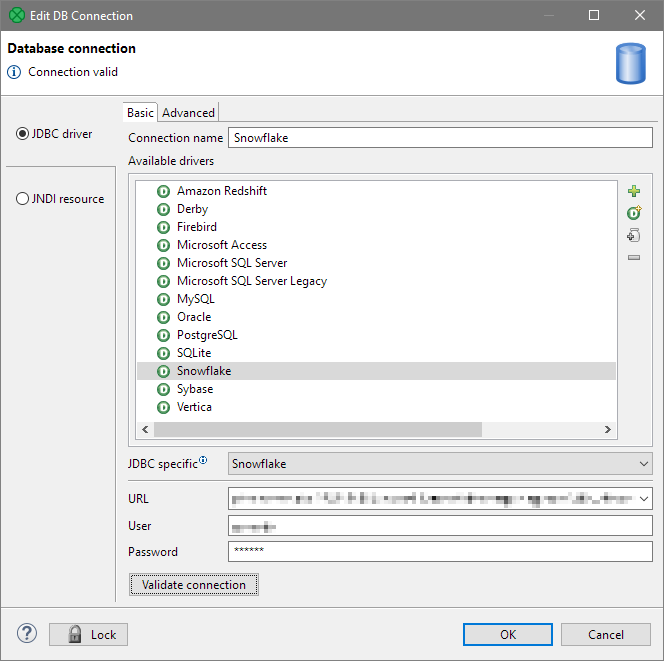
Task: Confirm with the OK button
Action: tap(507, 634)
